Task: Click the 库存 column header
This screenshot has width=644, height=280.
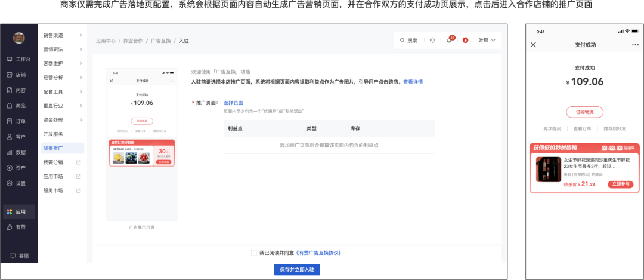Action: click(355, 128)
